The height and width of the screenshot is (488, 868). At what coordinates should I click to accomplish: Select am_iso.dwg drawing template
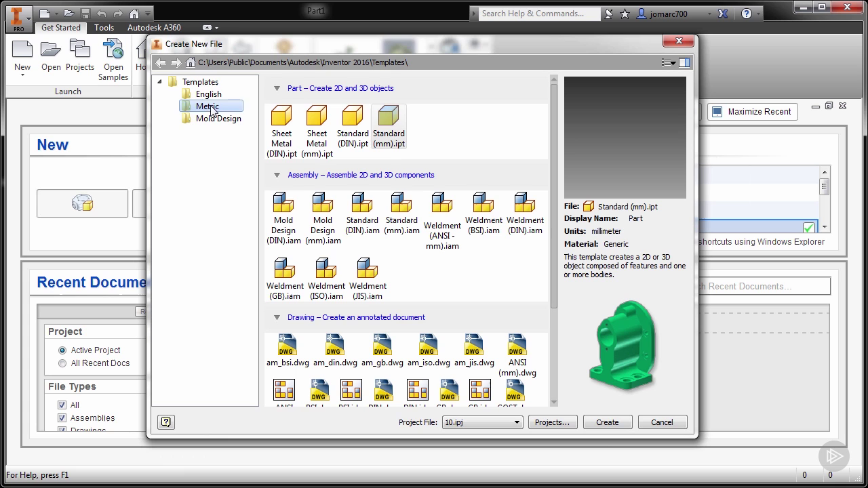[429, 350]
